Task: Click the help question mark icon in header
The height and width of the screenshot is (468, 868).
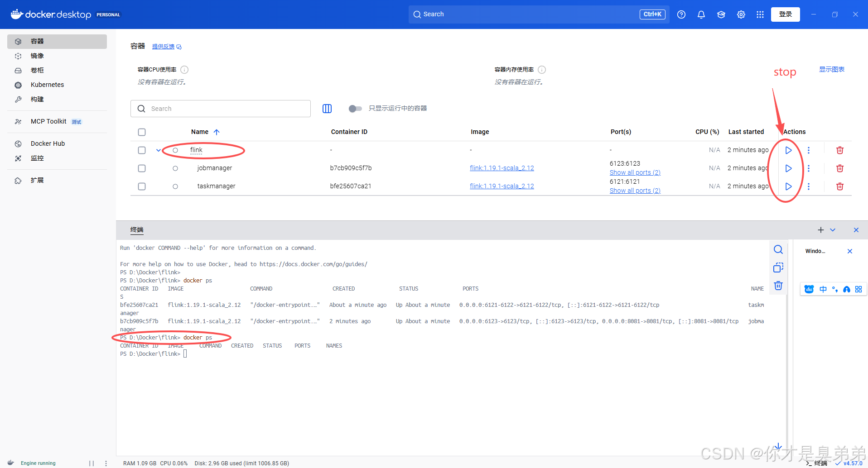Action: click(681, 14)
